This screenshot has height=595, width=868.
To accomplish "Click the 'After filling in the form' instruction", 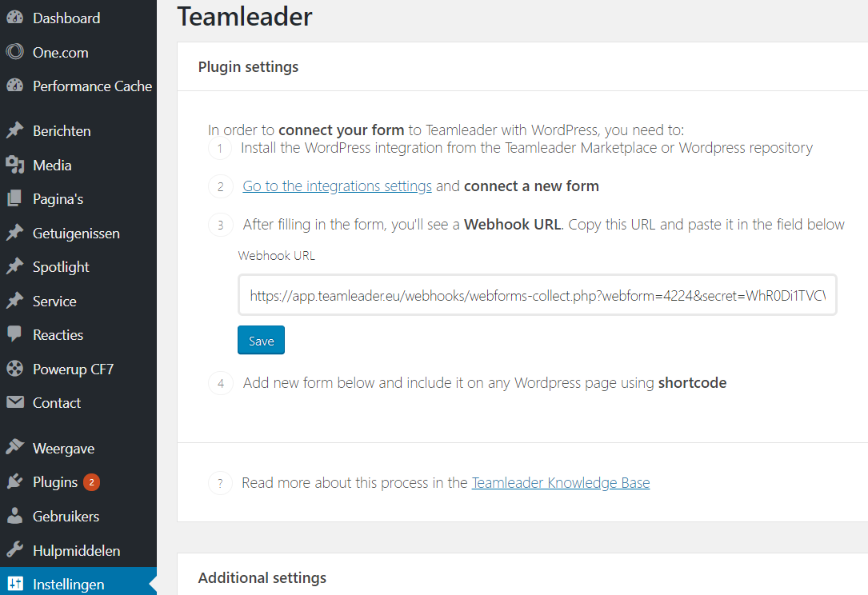I will tap(544, 224).
